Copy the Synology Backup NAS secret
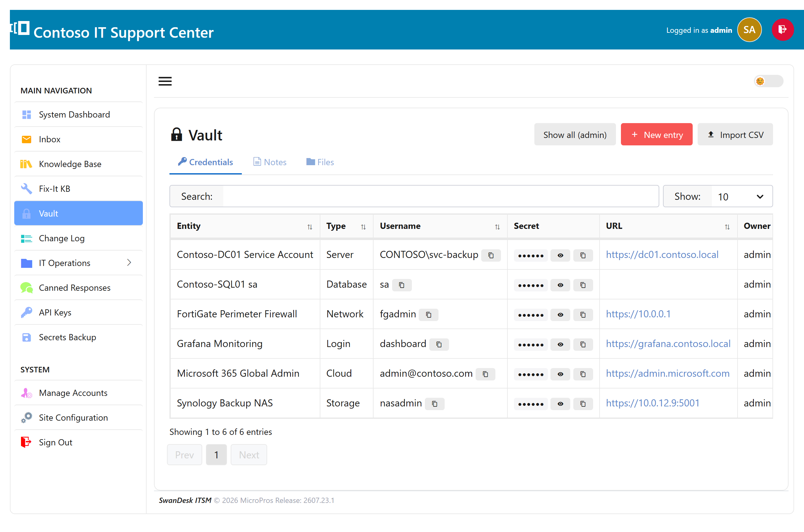Viewport: 804px width, 532px height. [583, 404]
